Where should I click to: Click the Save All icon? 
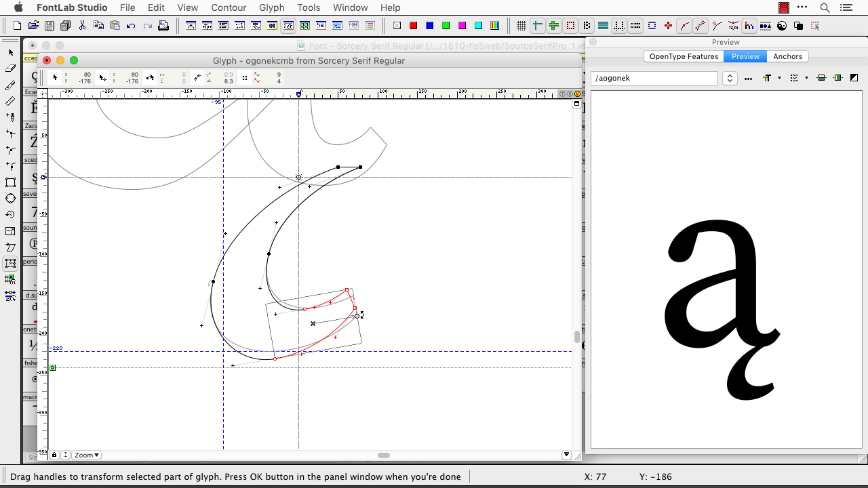(66, 26)
